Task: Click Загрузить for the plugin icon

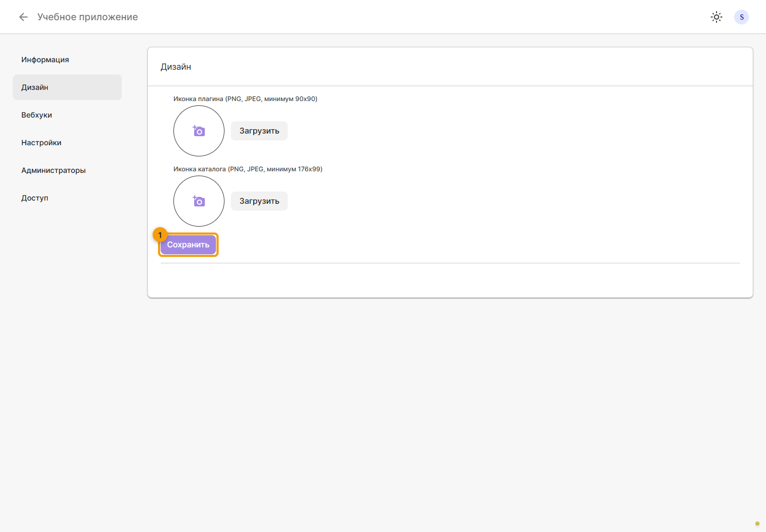Action: pos(259,131)
